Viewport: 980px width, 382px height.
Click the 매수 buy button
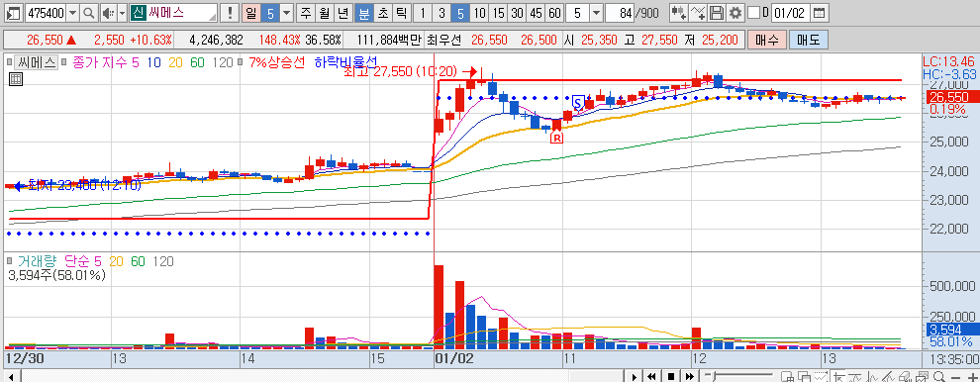coord(767,40)
